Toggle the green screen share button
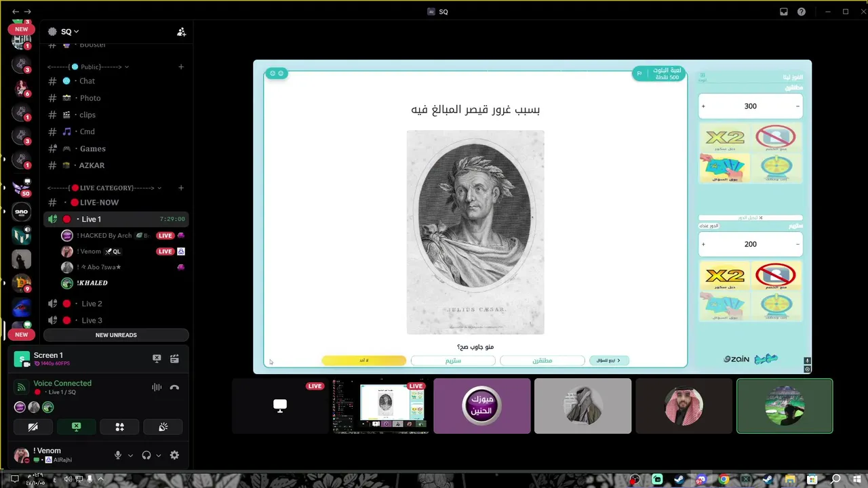 (x=76, y=427)
